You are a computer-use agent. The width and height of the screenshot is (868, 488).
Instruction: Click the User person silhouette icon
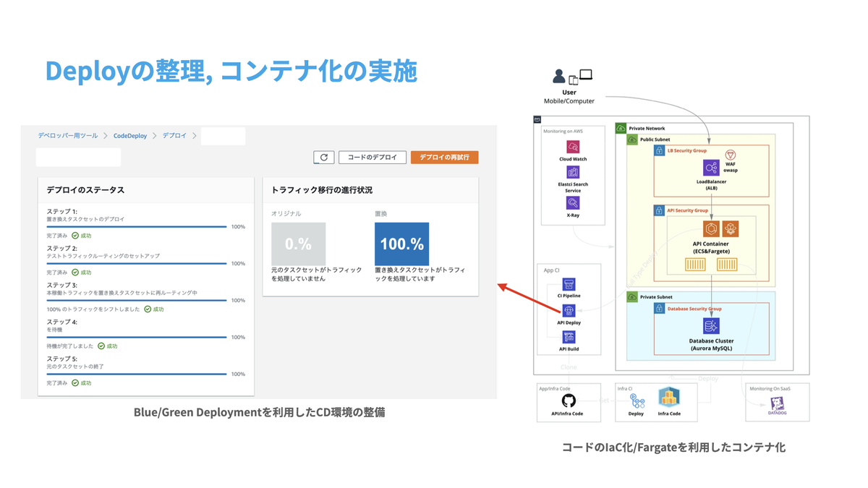pos(558,76)
